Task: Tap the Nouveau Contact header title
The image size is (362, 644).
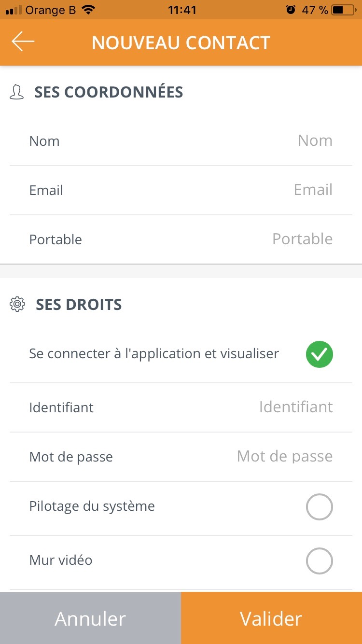Action: tap(181, 42)
